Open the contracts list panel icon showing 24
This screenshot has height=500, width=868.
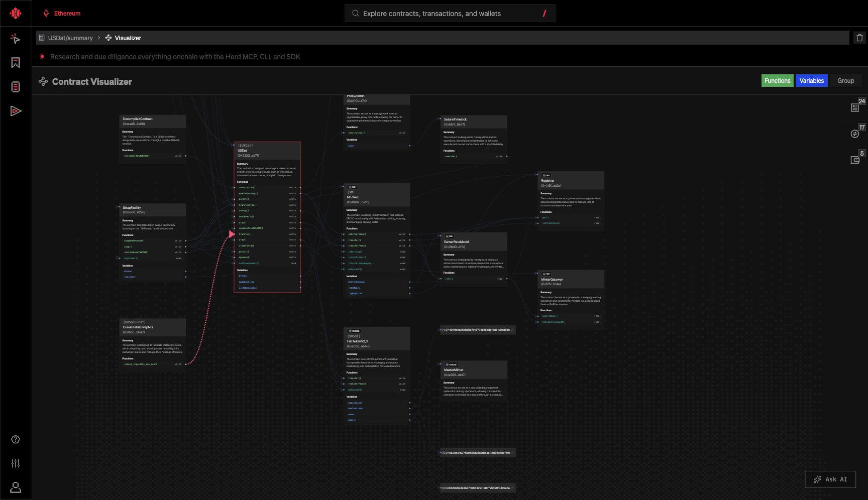(856, 106)
